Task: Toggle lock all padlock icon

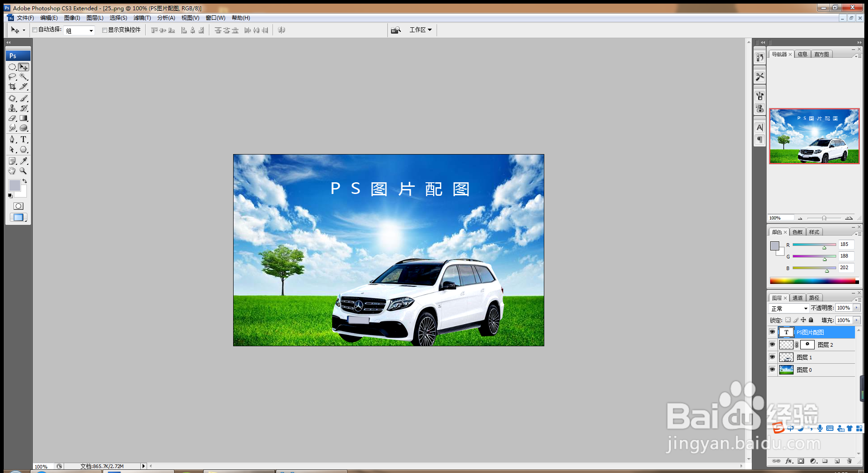Action: (x=811, y=320)
